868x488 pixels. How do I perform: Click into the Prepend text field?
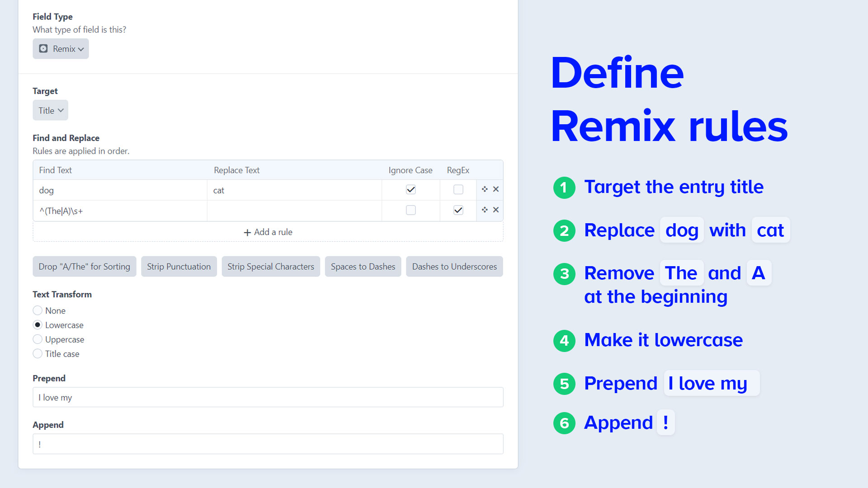[268, 398]
